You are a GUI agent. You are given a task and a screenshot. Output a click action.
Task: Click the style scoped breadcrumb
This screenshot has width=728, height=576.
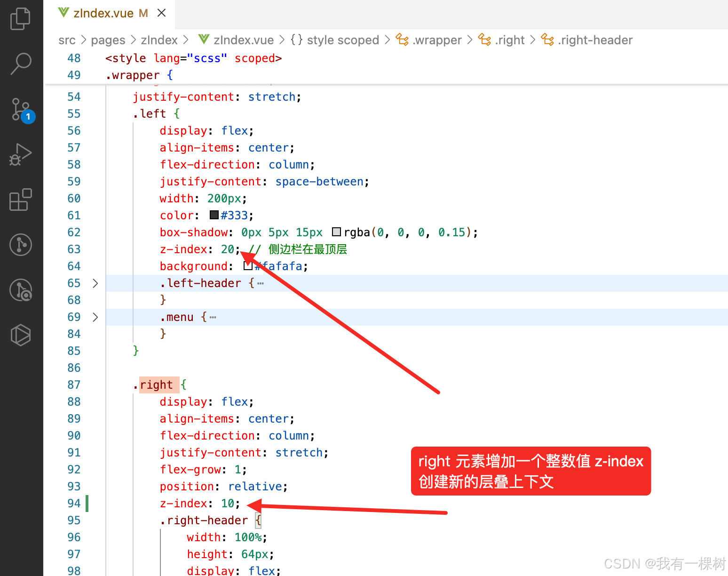tap(343, 40)
